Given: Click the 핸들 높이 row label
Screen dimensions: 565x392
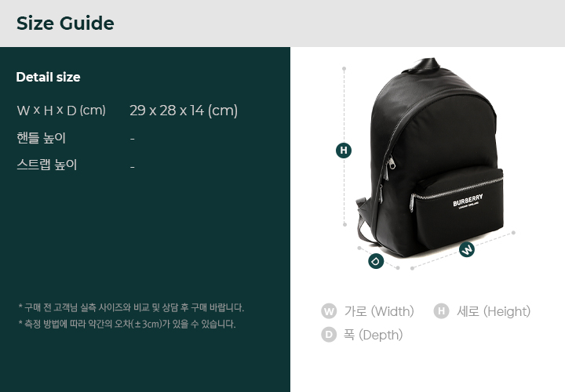Looking at the screenshot, I should 41,138.
